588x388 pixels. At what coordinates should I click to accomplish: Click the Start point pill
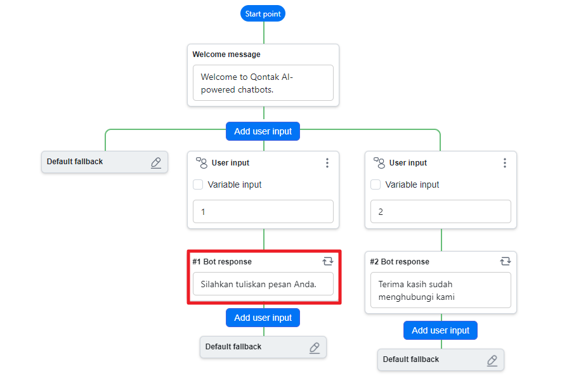coord(263,13)
